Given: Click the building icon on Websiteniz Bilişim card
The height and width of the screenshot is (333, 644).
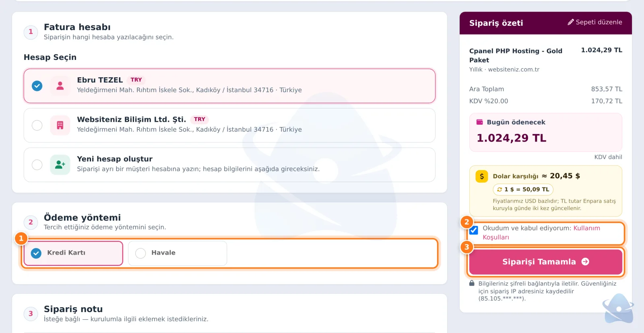Looking at the screenshot, I should click(x=60, y=125).
